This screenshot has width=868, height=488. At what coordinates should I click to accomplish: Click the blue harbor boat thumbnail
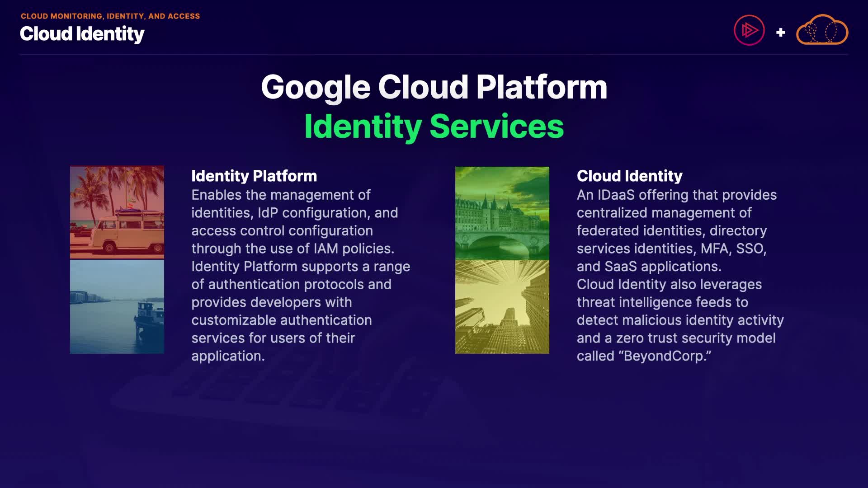click(117, 306)
